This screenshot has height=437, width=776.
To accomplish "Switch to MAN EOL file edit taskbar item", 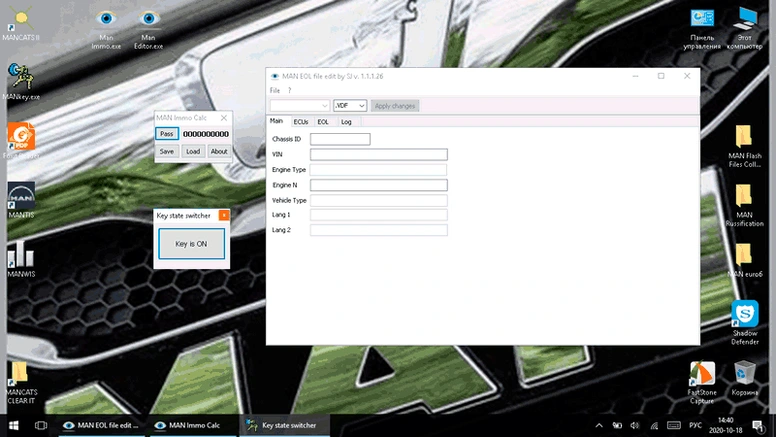I will click(101, 425).
